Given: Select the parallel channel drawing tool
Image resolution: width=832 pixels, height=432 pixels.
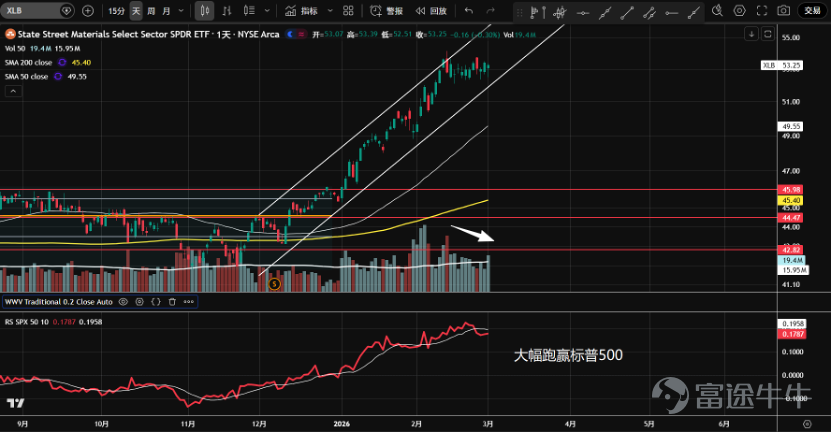Looking at the screenshot, I should point(649,12).
